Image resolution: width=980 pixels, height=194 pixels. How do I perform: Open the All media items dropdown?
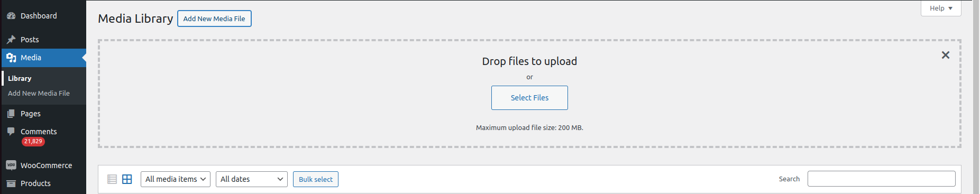(x=176, y=179)
